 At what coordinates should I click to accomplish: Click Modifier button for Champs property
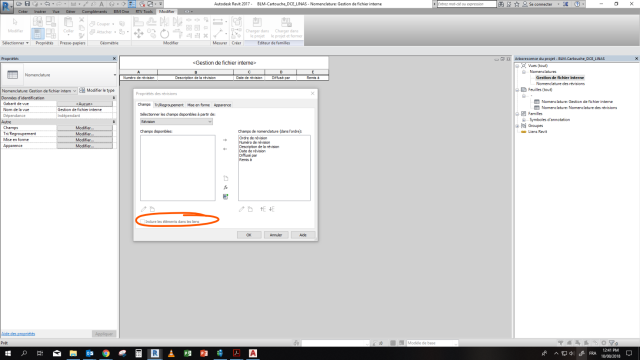coord(84,128)
